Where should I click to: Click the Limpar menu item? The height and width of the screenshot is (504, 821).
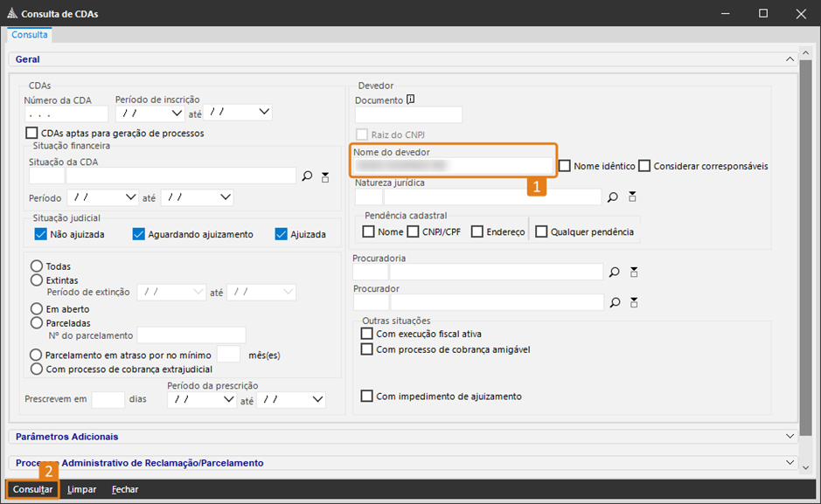(x=82, y=490)
